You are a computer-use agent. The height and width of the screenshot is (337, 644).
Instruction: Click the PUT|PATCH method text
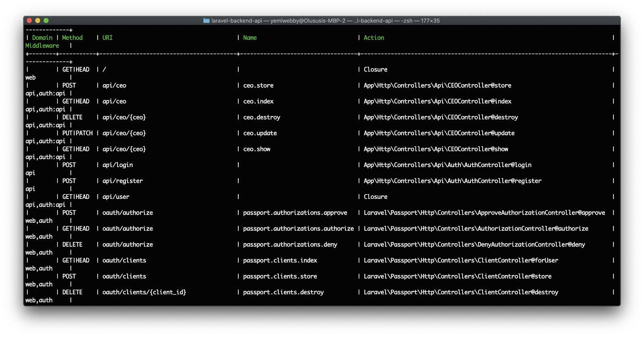coord(77,133)
